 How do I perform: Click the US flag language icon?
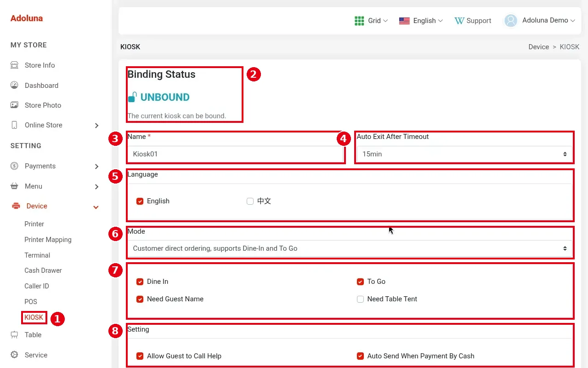(404, 21)
